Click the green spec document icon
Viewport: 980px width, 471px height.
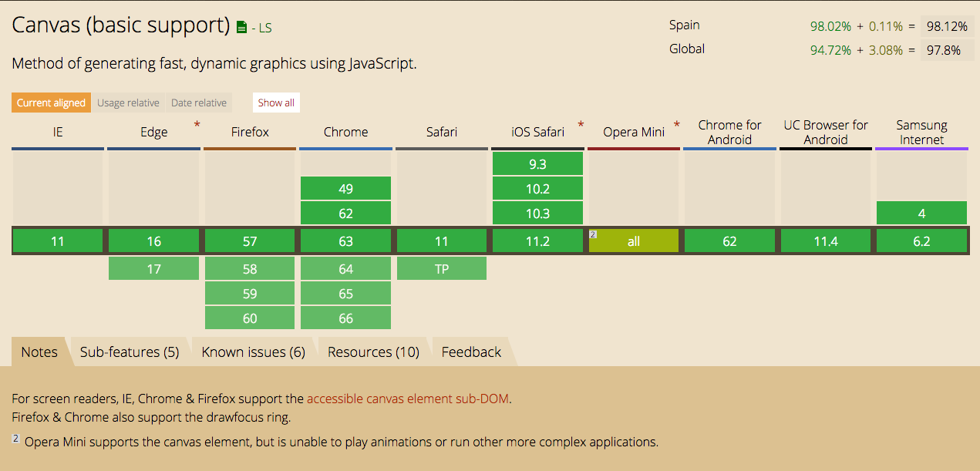coord(241,27)
